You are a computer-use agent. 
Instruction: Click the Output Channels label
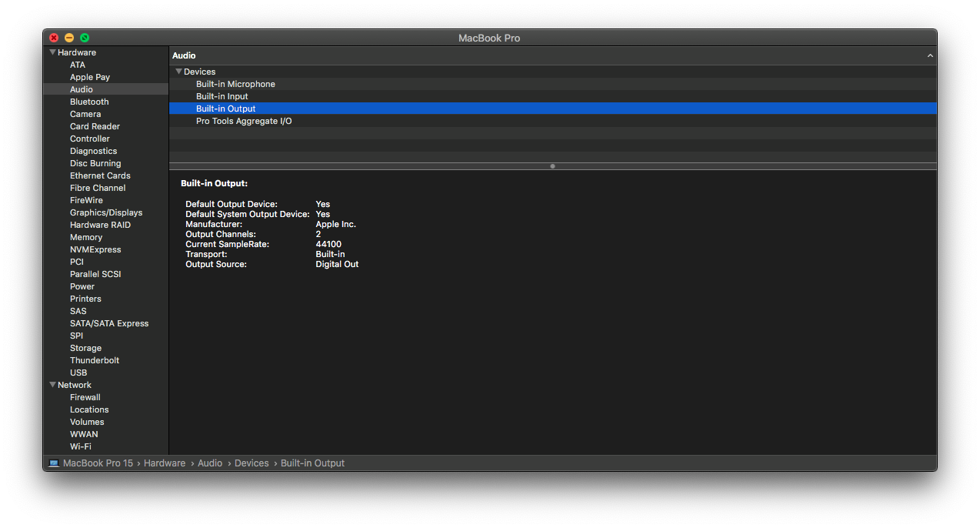[221, 234]
